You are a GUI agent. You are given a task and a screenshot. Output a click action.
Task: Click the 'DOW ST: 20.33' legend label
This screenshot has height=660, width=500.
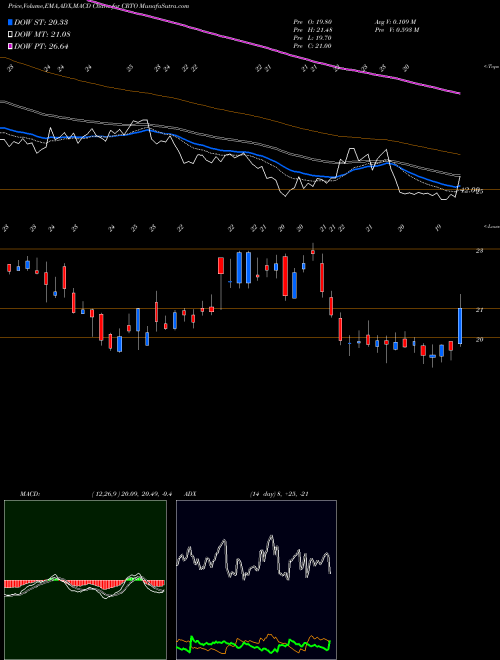coord(41,22)
